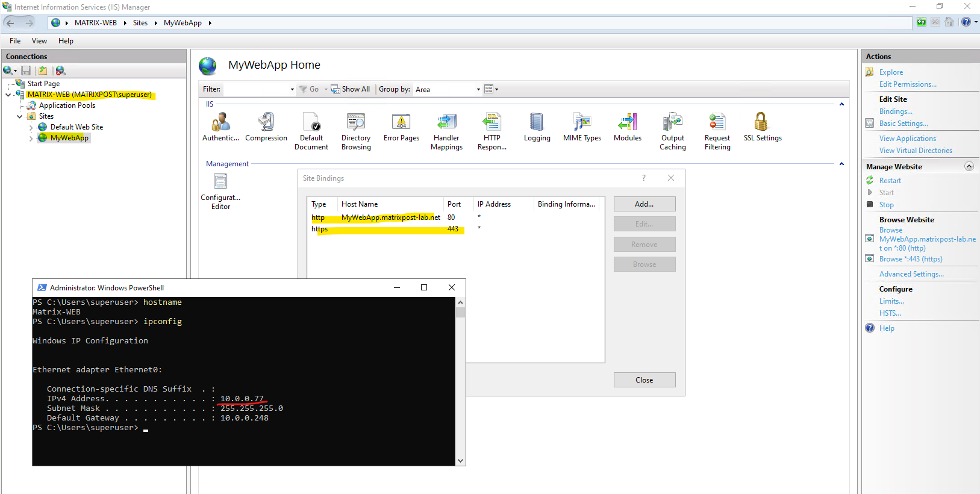The width and height of the screenshot is (980, 494).
Task: Collapse the IIS section group
Action: click(841, 104)
